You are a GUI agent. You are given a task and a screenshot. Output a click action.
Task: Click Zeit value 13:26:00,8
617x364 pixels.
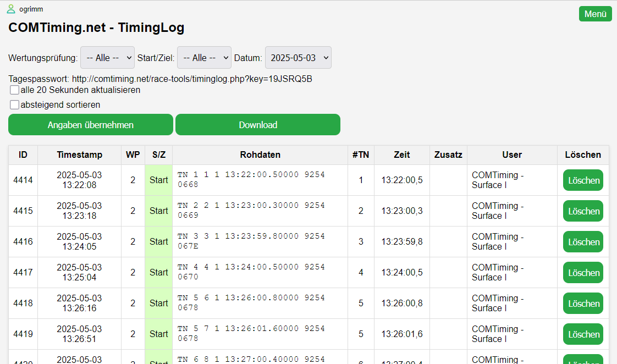coord(402,304)
